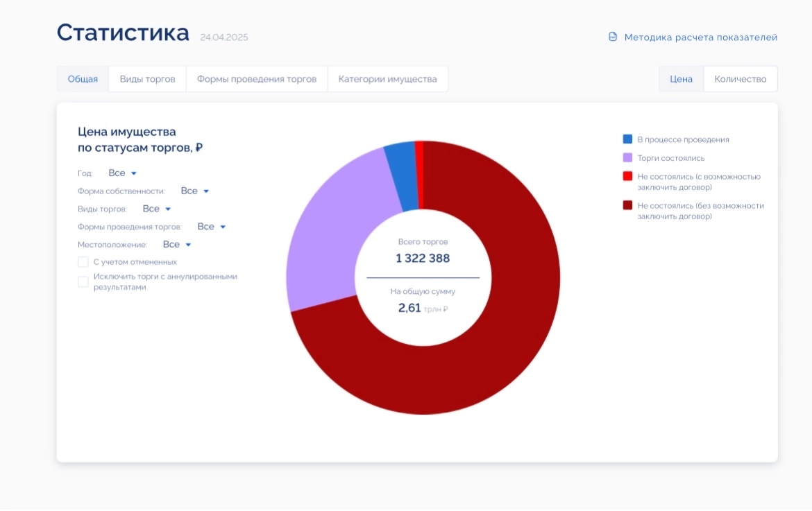
Task: Select the Общая tab
Action: [82, 78]
